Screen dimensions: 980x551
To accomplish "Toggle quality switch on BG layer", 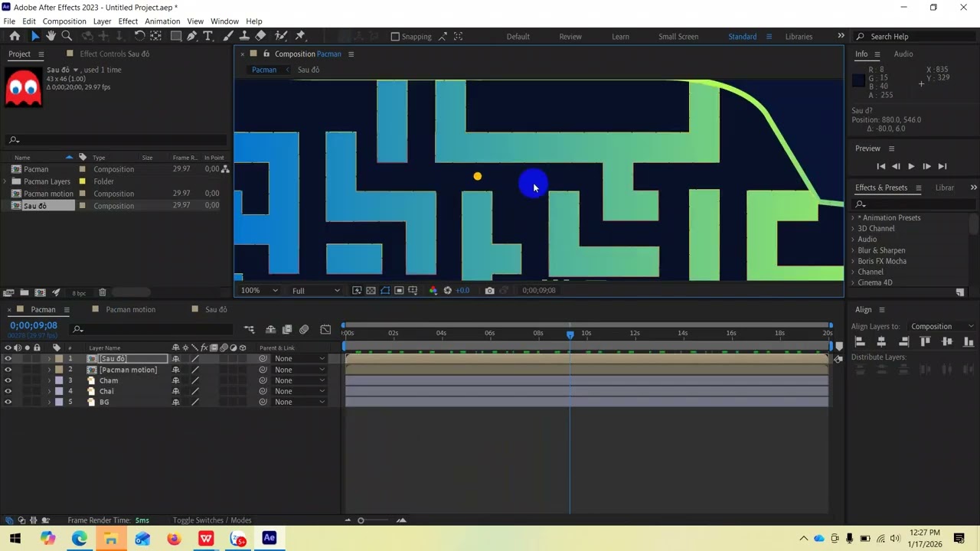I will tap(195, 402).
